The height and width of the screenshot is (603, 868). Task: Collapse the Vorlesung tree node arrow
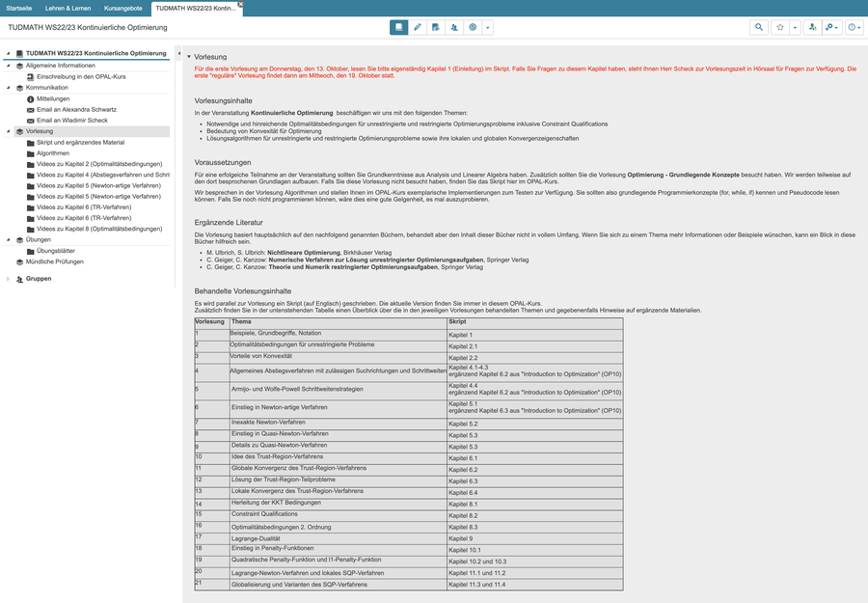coord(9,131)
